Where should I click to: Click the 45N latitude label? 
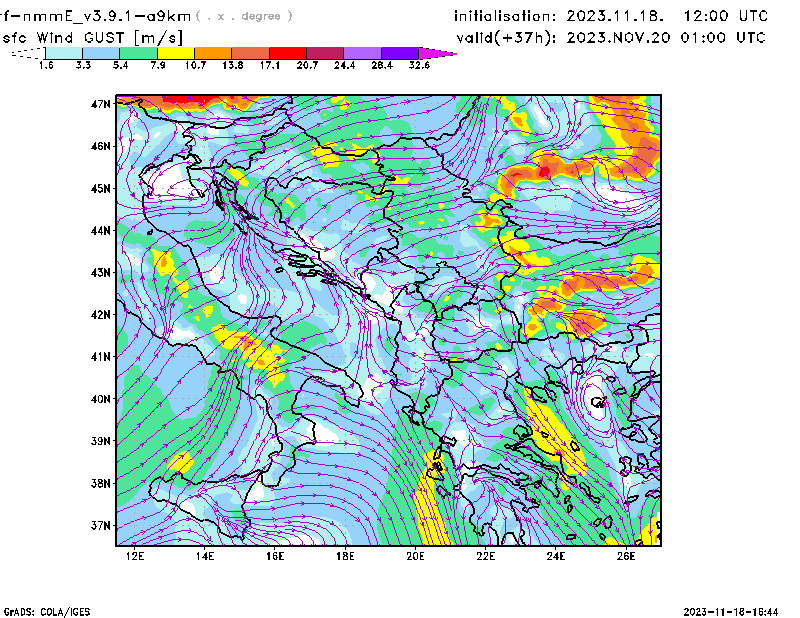click(x=100, y=189)
